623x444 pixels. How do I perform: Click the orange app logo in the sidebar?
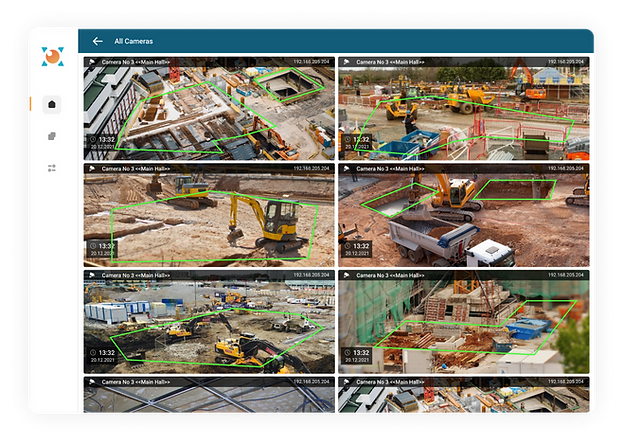[52, 58]
